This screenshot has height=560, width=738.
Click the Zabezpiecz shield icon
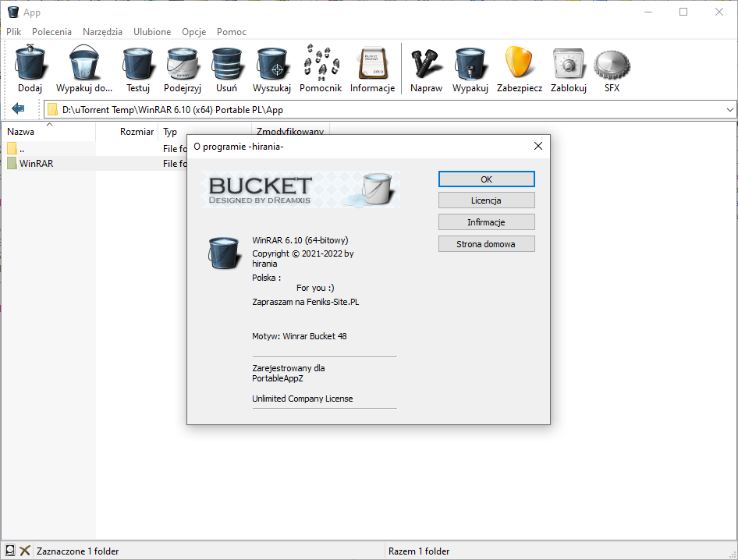pyautogui.click(x=519, y=62)
